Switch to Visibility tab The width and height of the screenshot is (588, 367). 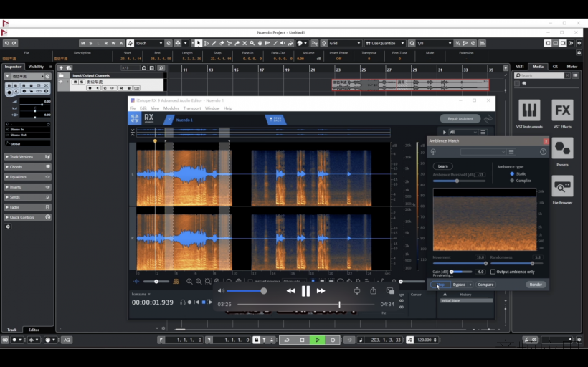tap(36, 67)
